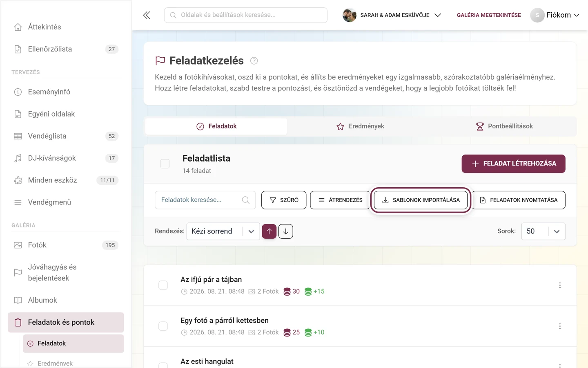The width and height of the screenshot is (588, 368).
Task: Switch to the Eredmények tab
Action: [360, 126]
